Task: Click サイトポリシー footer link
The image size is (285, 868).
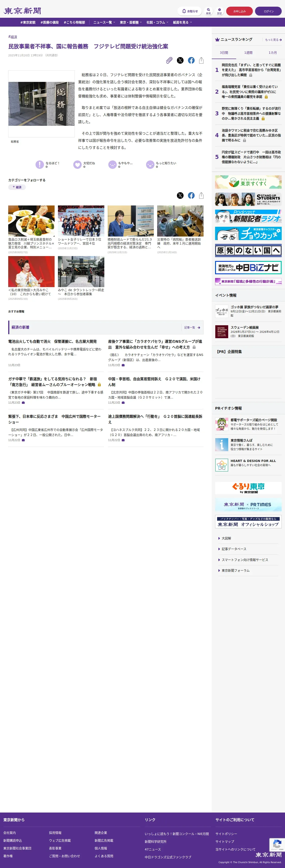Action: tap(226, 834)
